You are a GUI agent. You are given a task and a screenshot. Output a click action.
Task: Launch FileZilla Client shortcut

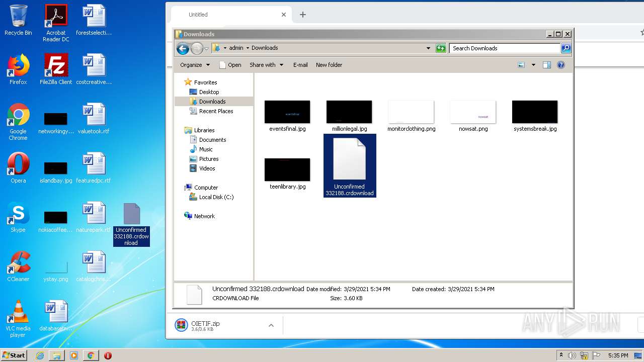pos(56,69)
